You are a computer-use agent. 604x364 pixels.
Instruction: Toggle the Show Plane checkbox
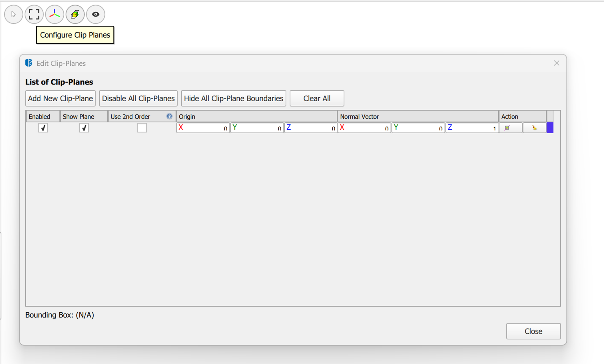84,128
